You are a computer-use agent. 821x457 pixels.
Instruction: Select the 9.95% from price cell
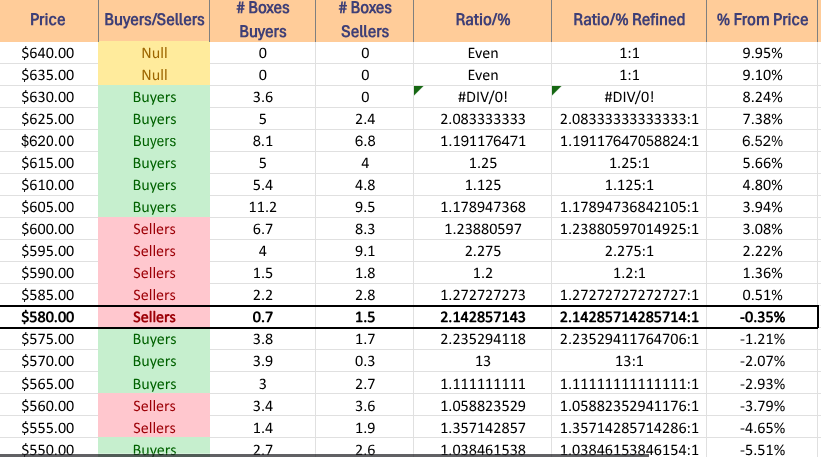click(x=764, y=53)
